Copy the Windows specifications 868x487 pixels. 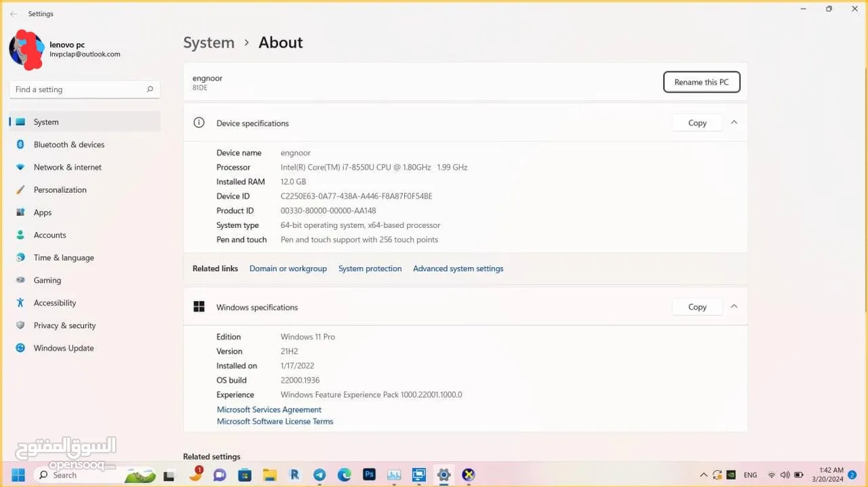click(x=697, y=306)
